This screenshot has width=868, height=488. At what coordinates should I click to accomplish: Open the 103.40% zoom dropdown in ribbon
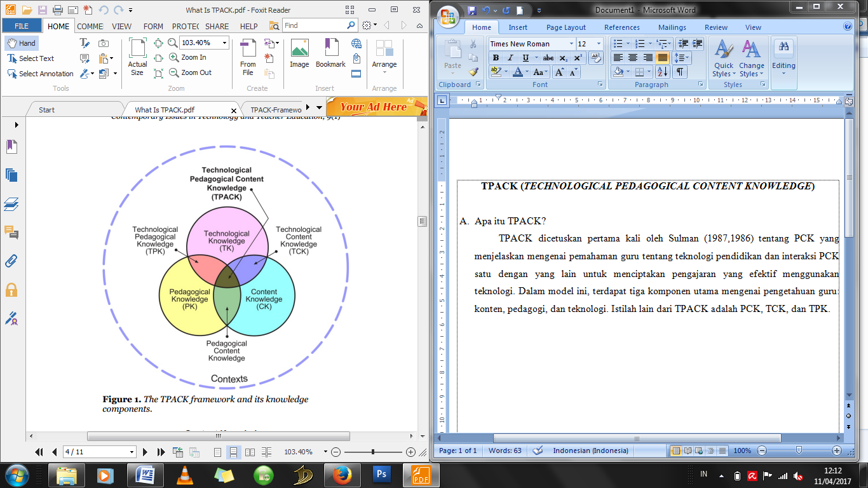(x=224, y=43)
